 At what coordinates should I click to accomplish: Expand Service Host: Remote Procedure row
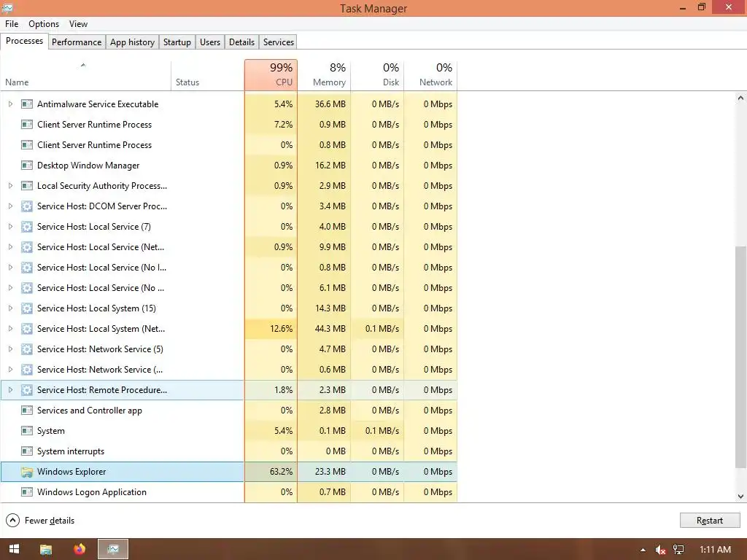pos(10,390)
